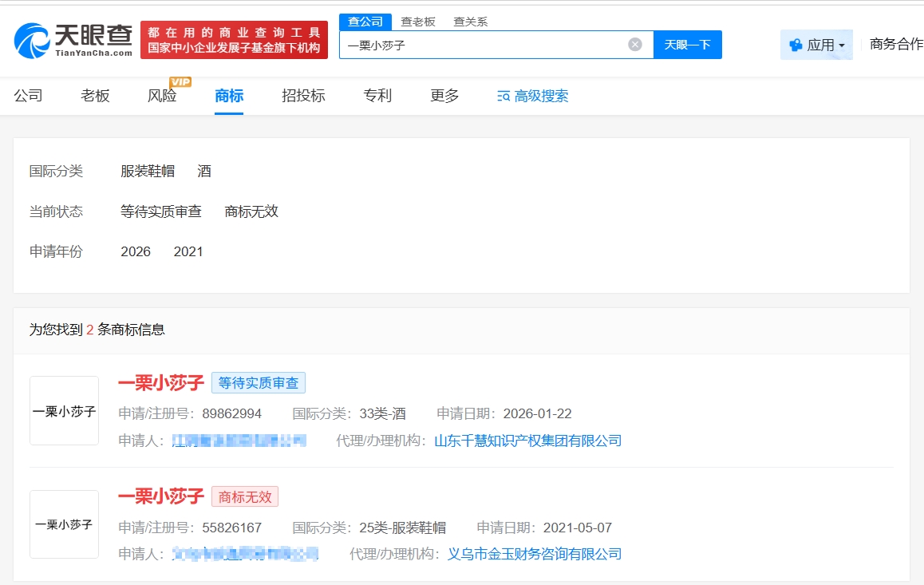Open the blurred applicant link for 55826167
Viewport: 924px width, 585px height.
(245, 554)
